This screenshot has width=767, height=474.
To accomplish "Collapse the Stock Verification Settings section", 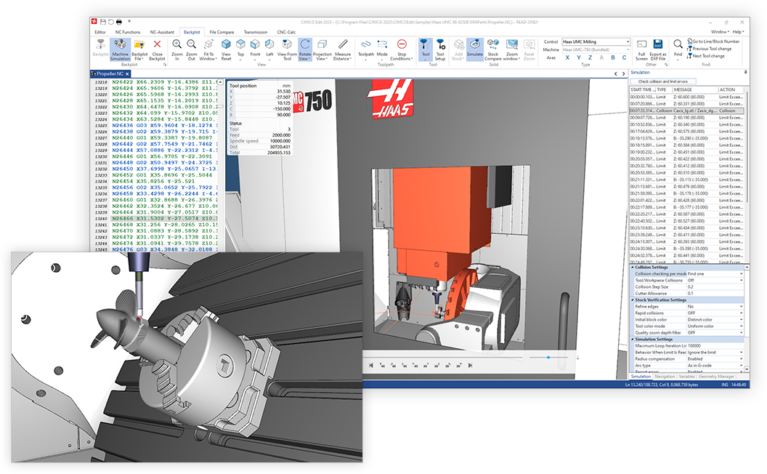I will click(x=633, y=299).
